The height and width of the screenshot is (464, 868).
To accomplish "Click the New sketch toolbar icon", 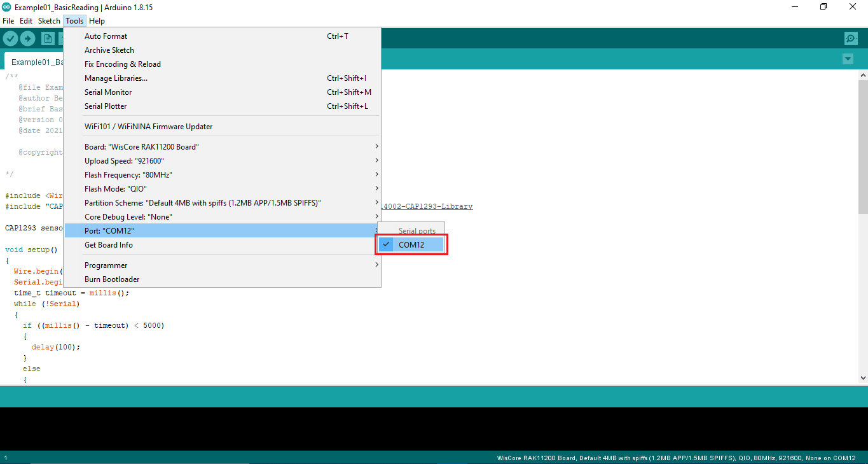I will click(x=48, y=39).
